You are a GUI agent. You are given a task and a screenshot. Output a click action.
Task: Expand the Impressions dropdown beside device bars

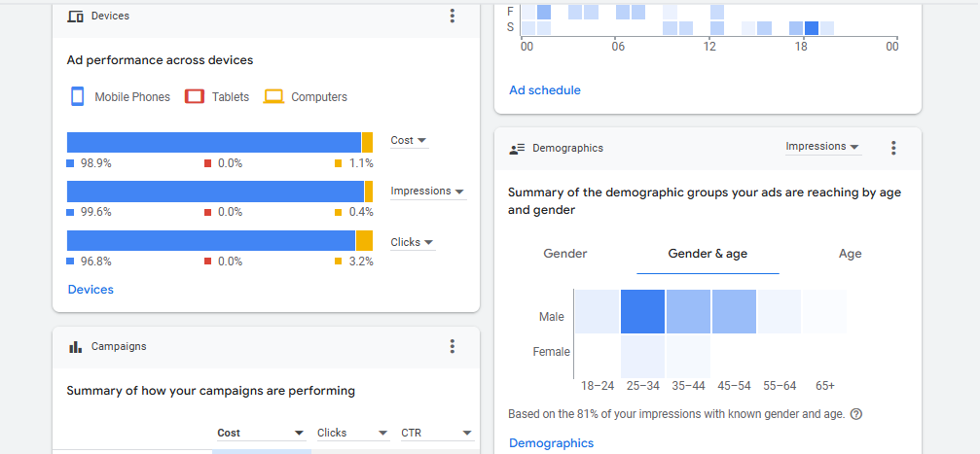coord(427,192)
